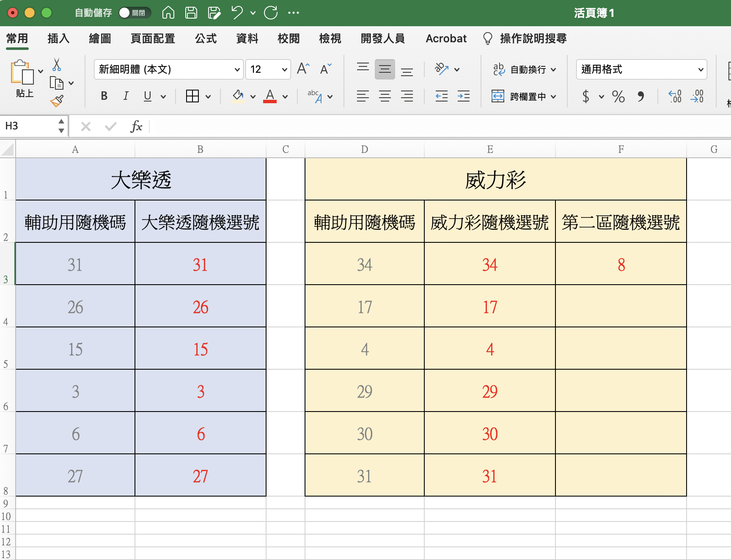Expand the fill color dropdown arrow
This screenshot has height=560, width=731.
pos(253,96)
